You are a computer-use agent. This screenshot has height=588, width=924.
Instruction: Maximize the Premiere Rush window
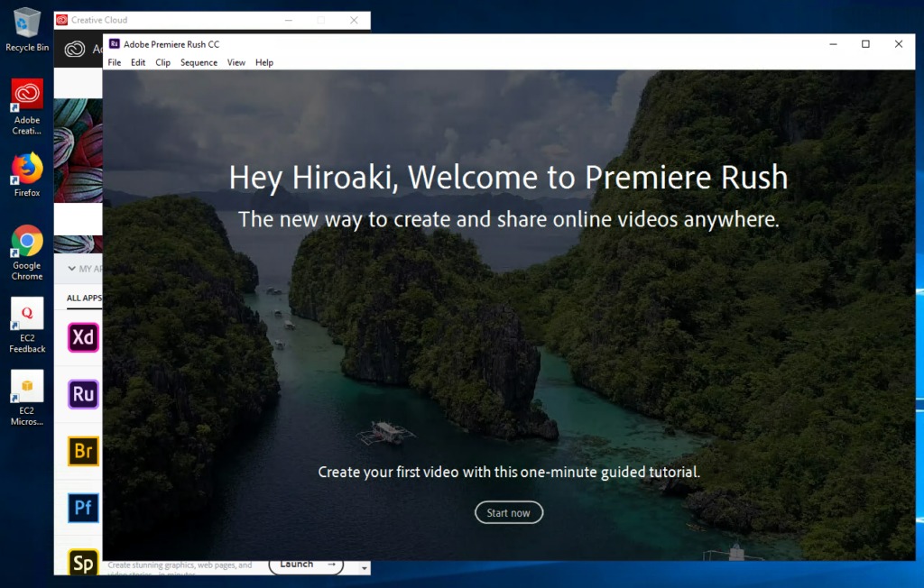pos(865,44)
